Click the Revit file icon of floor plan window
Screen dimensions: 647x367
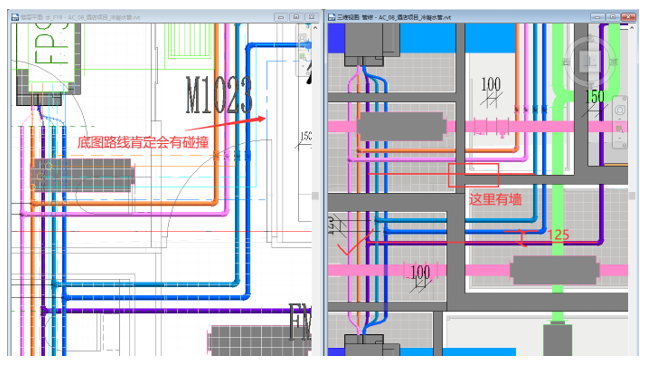click(15, 17)
